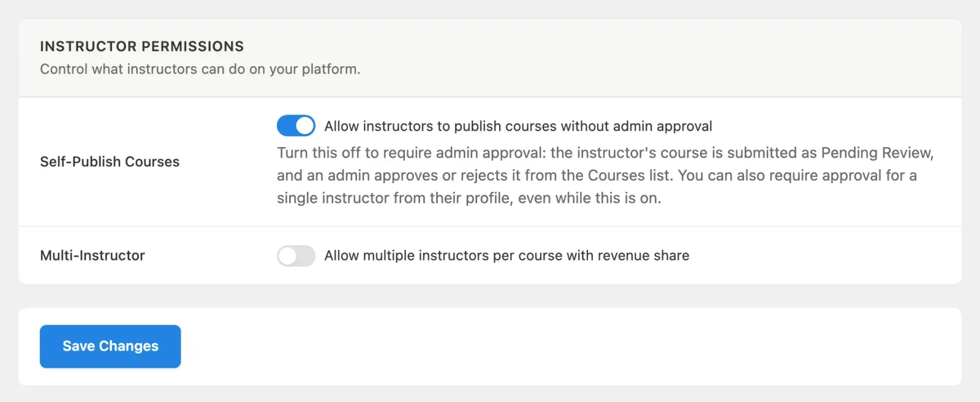Click the 'Multi-Instructor' row title

(92, 256)
